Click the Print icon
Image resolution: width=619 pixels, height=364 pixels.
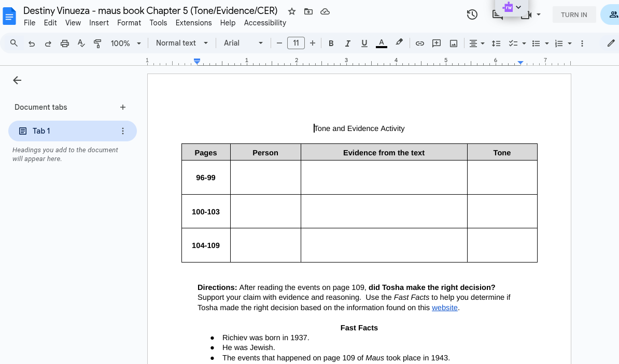[x=64, y=43]
